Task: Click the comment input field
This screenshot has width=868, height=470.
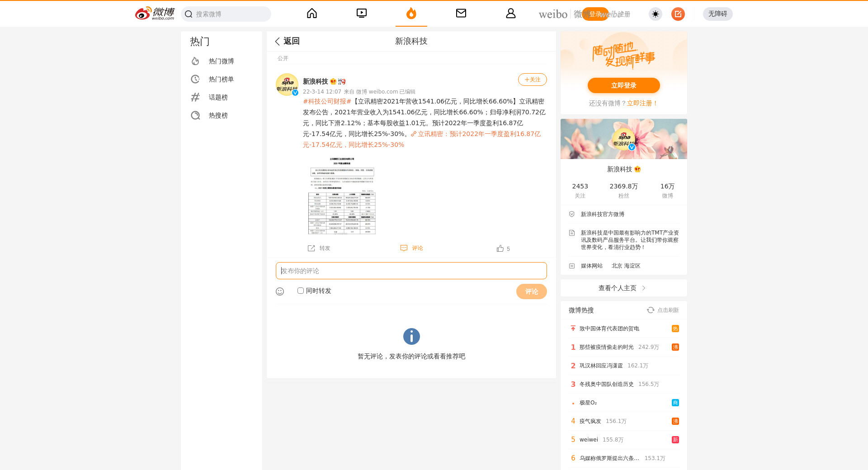Action: [x=411, y=271]
